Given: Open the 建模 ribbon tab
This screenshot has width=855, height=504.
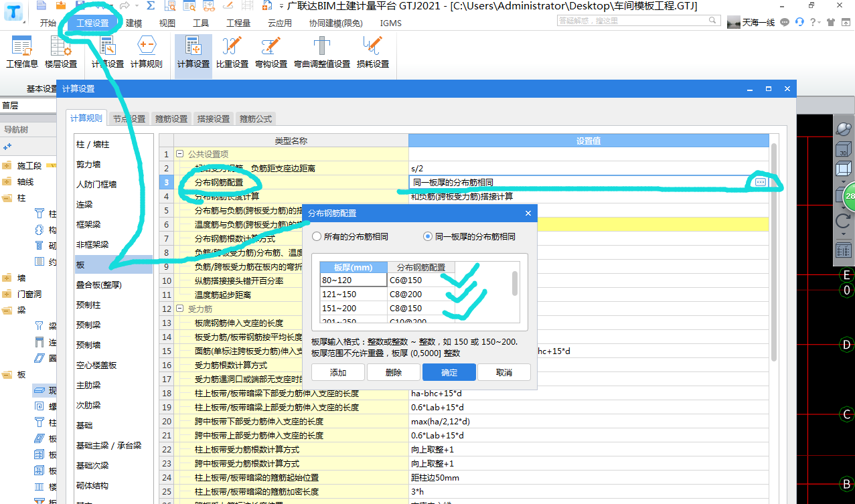Looking at the screenshot, I should click(134, 23).
